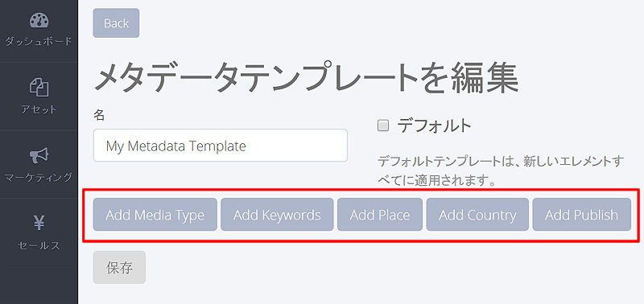Open マーケティング label in sidebar

pyautogui.click(x=39, y=177)
